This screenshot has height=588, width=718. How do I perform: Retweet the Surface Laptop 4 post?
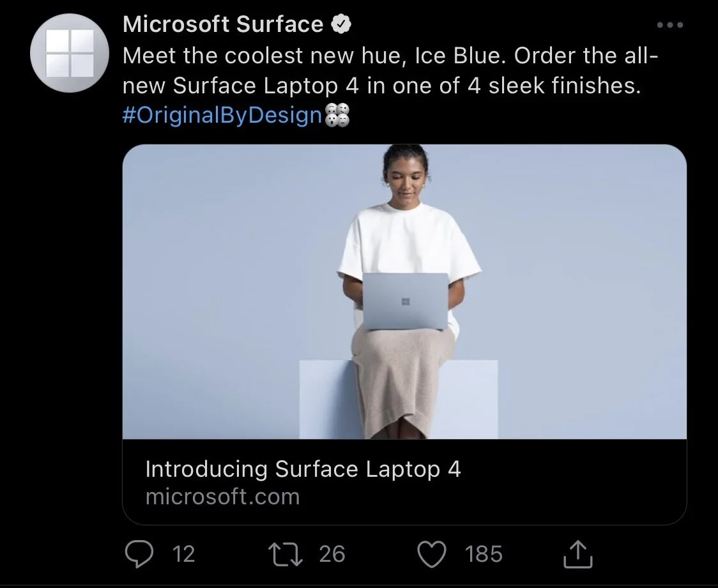tap(286, 553)
